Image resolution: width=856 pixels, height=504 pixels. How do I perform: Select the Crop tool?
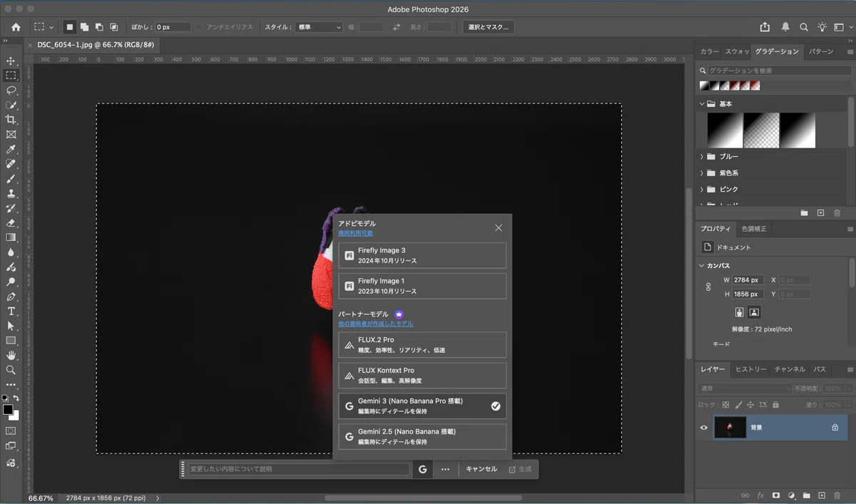11,120
